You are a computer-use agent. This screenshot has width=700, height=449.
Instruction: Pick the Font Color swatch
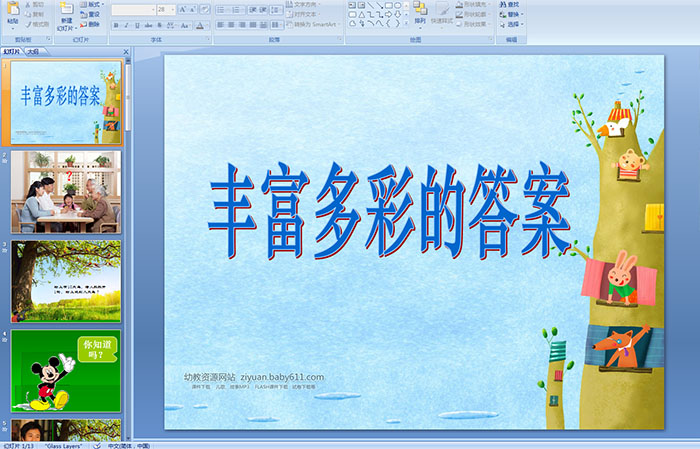point(200,25)
